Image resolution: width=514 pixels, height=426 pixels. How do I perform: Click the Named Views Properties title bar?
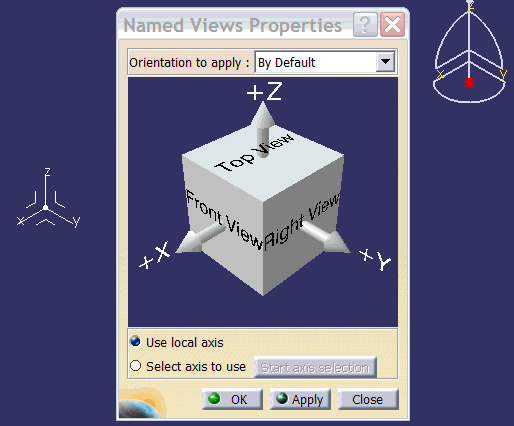pos(233,25)
